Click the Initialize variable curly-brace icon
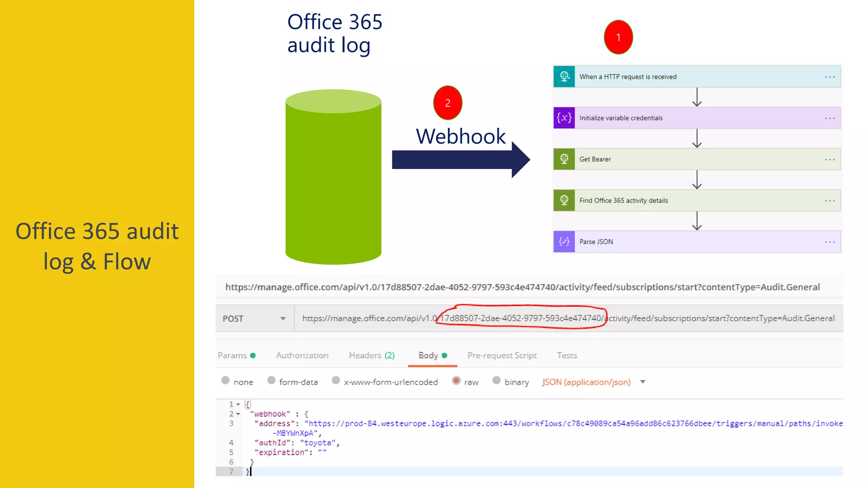 coord(564,118)
